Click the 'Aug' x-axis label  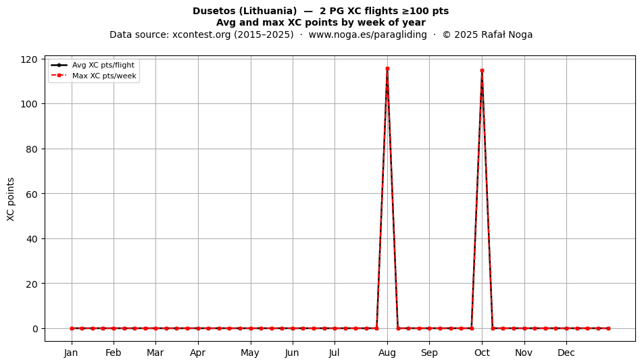click(x=387, y=353)
